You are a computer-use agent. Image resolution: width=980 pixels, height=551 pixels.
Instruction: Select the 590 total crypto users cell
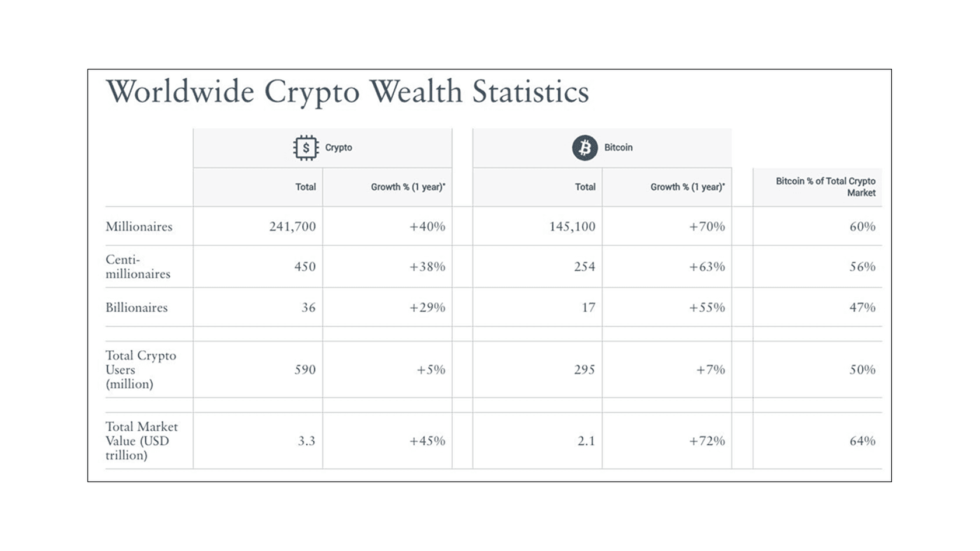point(304,369)
